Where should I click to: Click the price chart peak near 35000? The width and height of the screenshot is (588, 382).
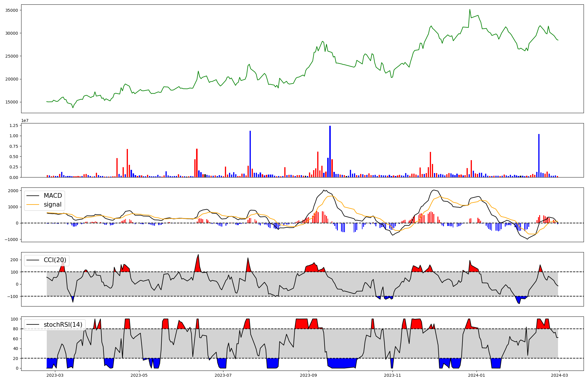pyautogui.click(x=470, y=9)
